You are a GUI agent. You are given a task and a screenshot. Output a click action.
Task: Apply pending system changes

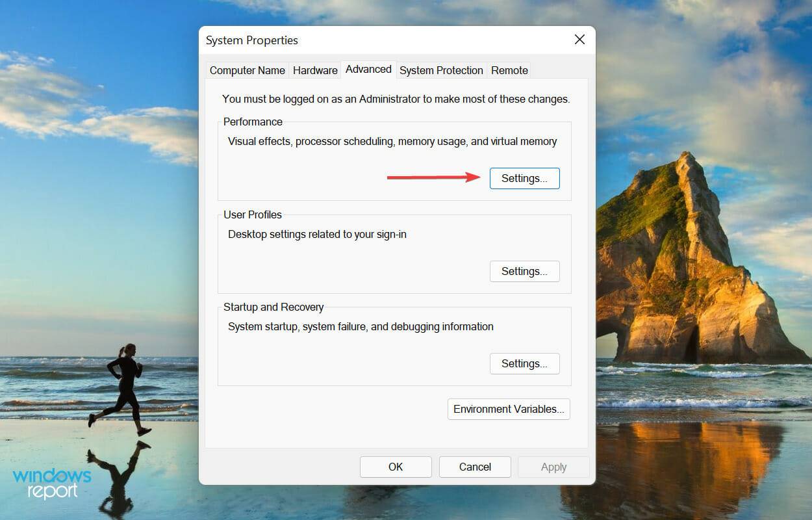[553, 467]
